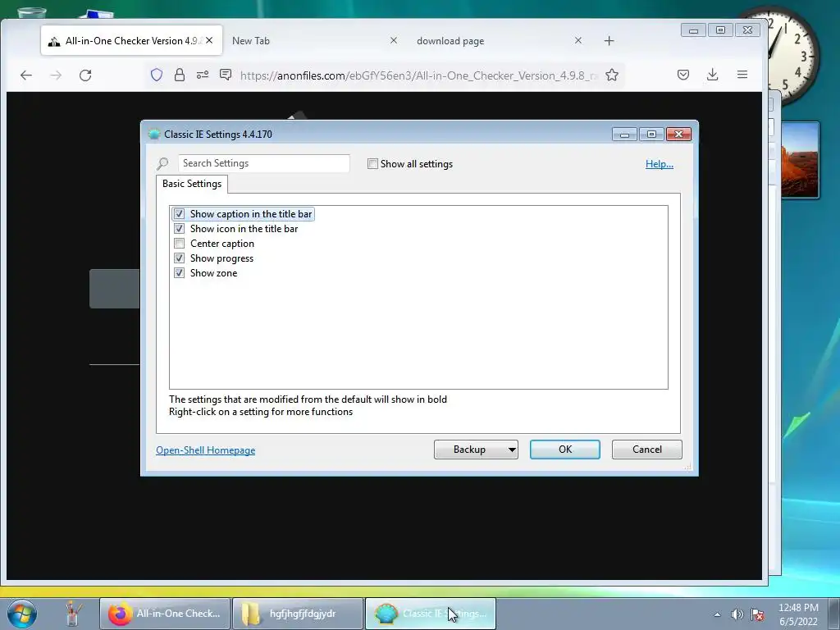Restore down the Firefox window
This screenshot has width=840, height=630.
[720, 30]
